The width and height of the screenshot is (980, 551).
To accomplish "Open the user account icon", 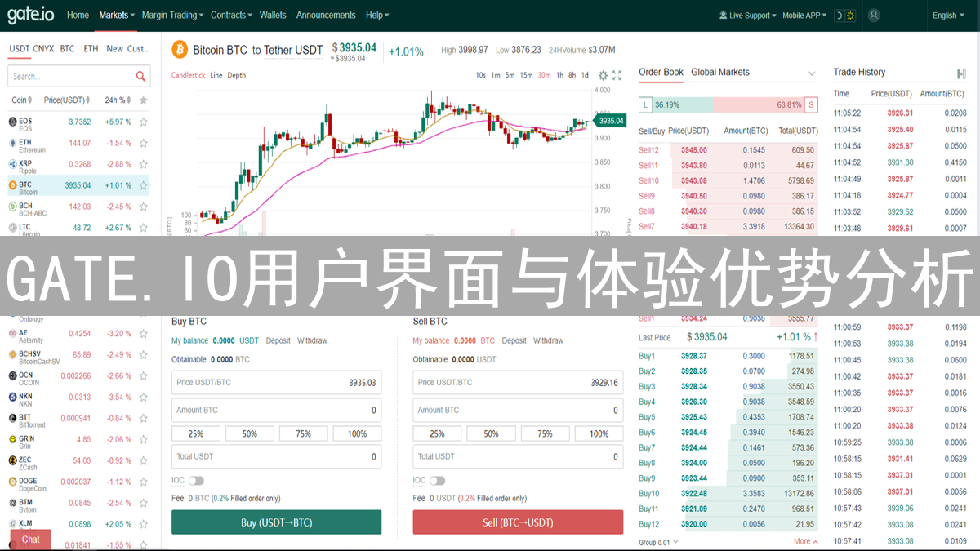I will (x=874, y=15).
